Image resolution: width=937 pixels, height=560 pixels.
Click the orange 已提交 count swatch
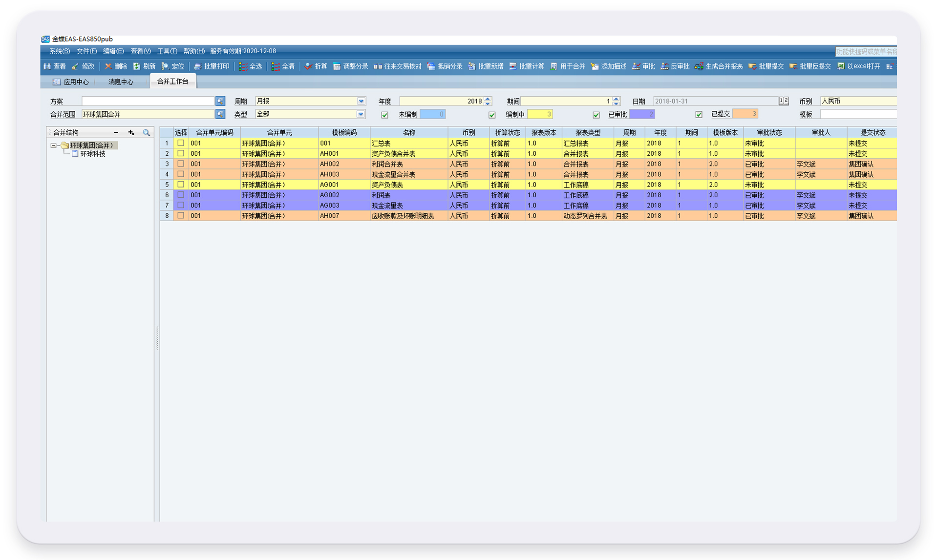point(745,114)
